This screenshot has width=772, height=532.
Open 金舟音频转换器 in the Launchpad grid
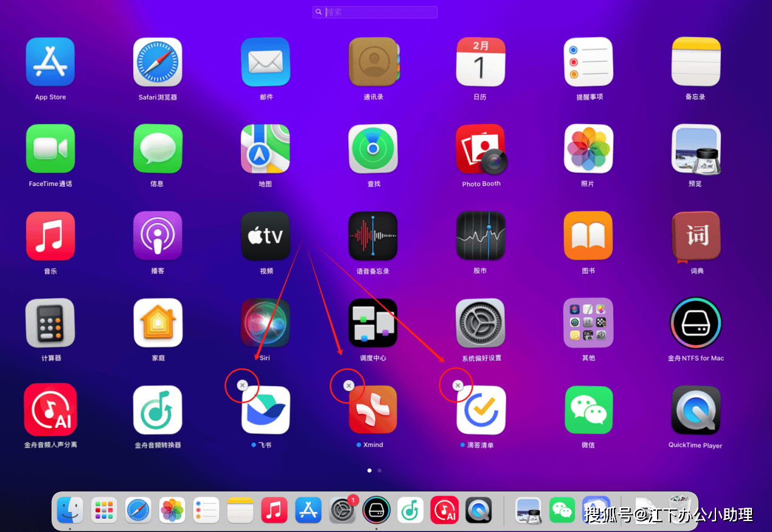[158, 410]
